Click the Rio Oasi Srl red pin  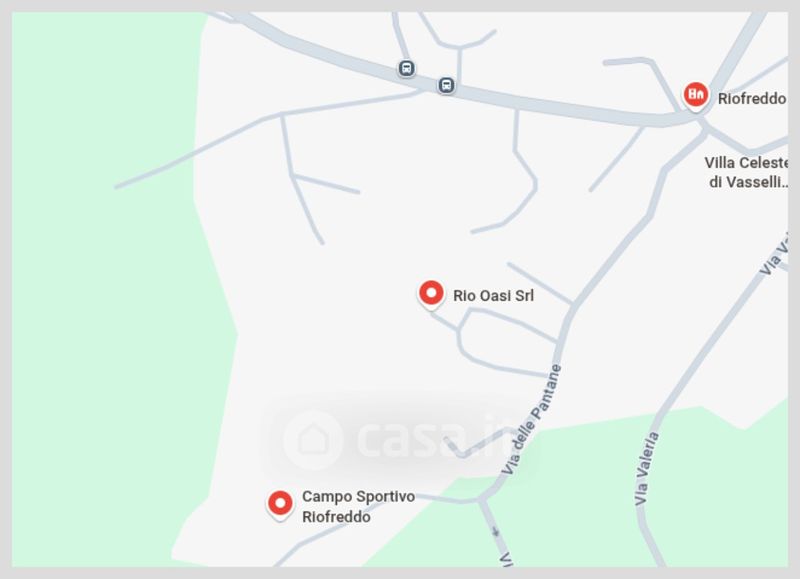point(431,294)
